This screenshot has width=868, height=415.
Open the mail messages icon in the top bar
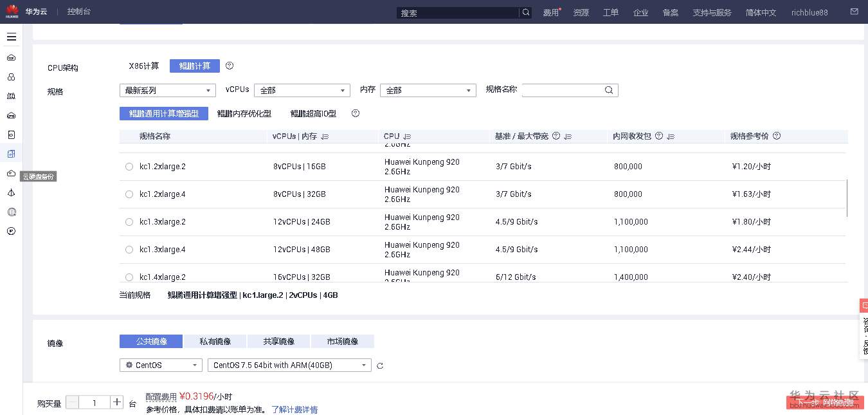[x=854, y=12]
